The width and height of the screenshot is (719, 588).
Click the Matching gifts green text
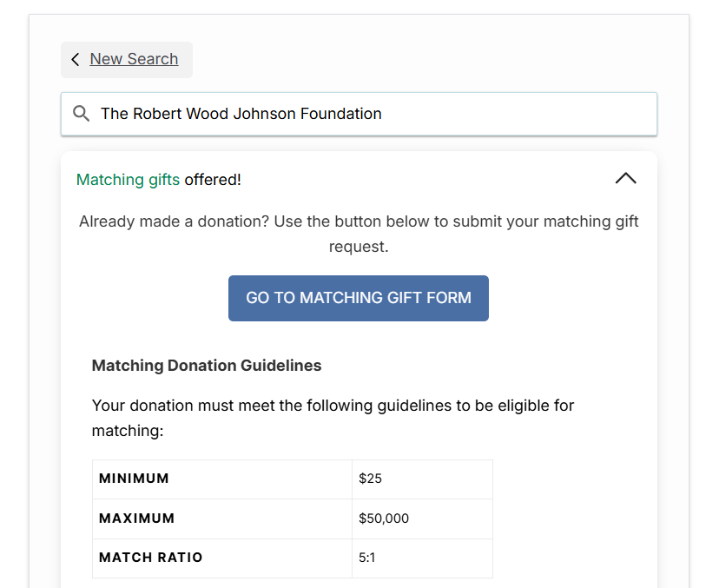tap(127, 179)
